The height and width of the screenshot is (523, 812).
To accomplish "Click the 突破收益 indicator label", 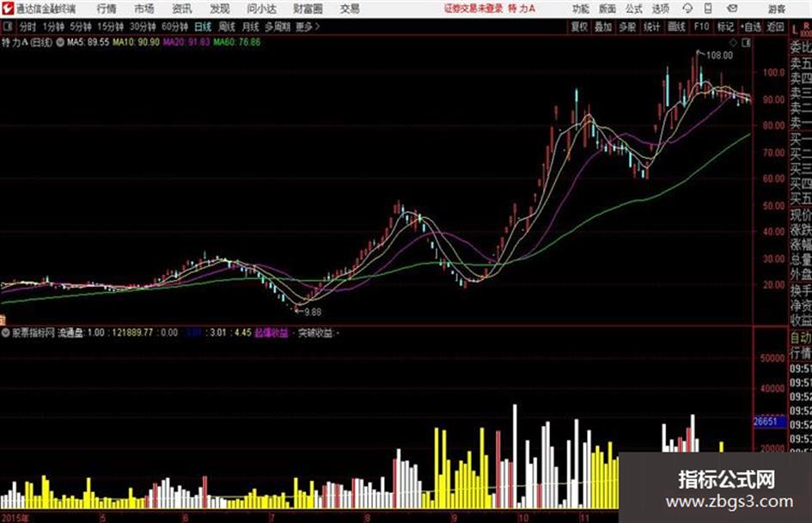I will click(315, 332).
